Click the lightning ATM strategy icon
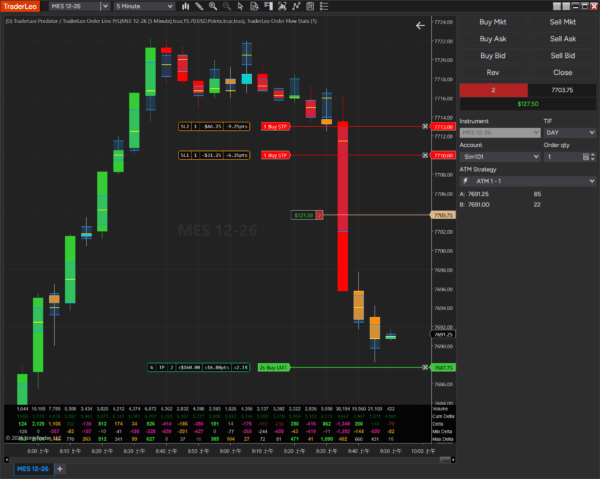The width and height of the screenshot is (600, 479). coord(466,181)
